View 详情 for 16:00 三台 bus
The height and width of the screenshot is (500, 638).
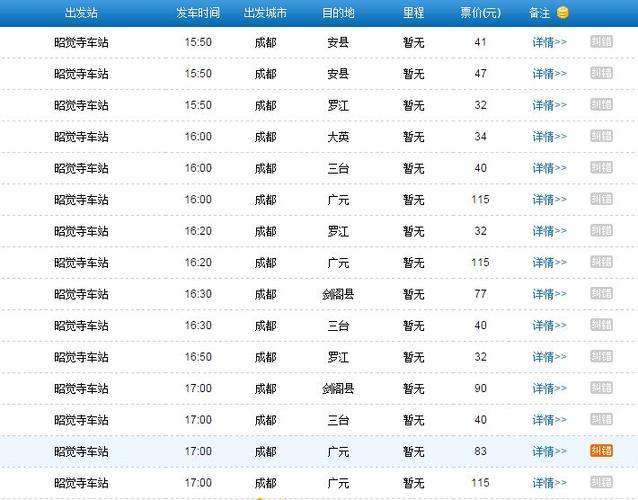(549, 168)
